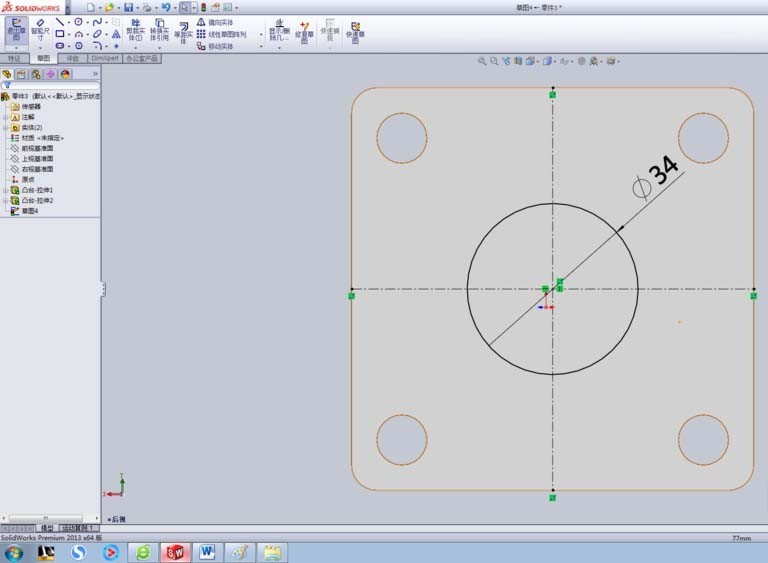This screenshot has width=768, height=563.
Task: Expand the 凸台-拉伸1 feature node
Action: [x=5, y=190]
